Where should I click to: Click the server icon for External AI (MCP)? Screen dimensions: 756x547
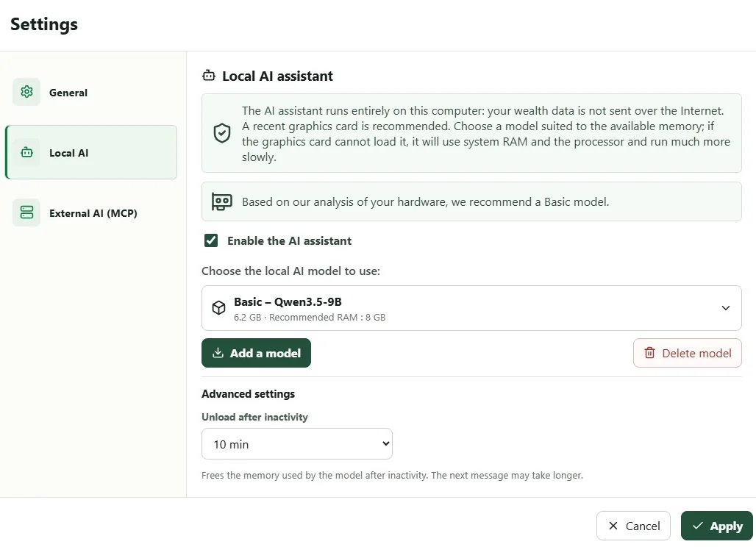tap(26, 212)
